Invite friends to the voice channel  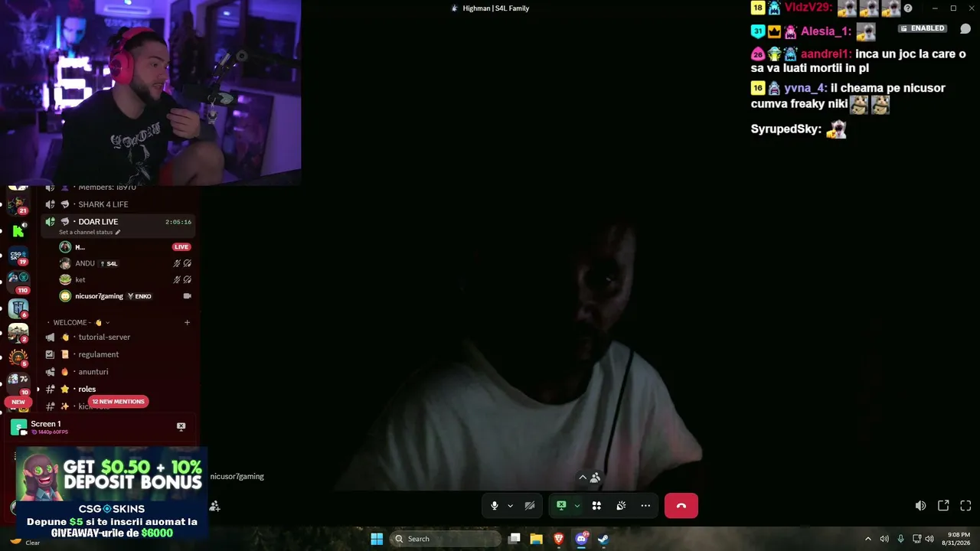(x=214, y=506)
